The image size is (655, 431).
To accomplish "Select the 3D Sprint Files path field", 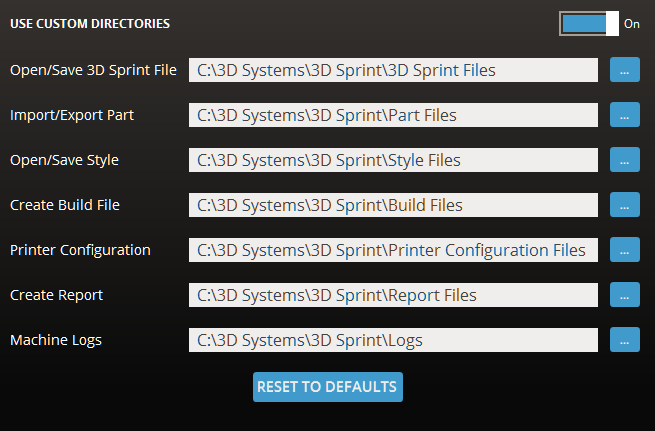I will (393, 70).
